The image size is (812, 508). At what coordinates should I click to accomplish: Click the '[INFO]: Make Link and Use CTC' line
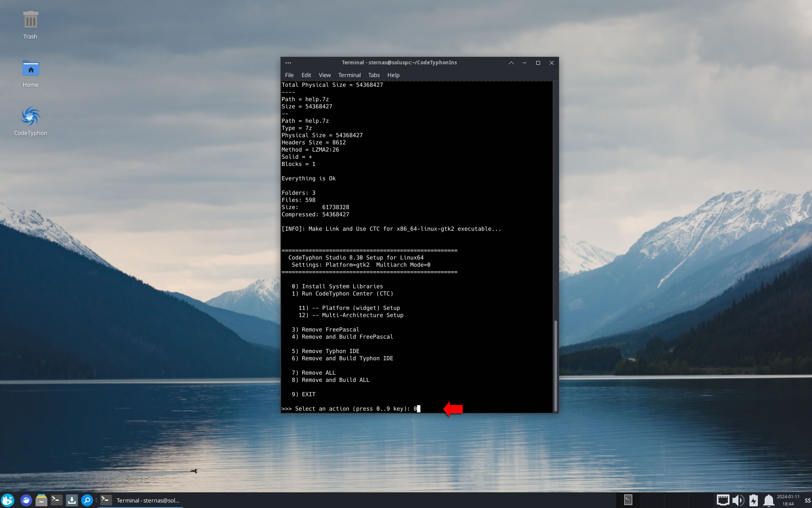point(391,229)
